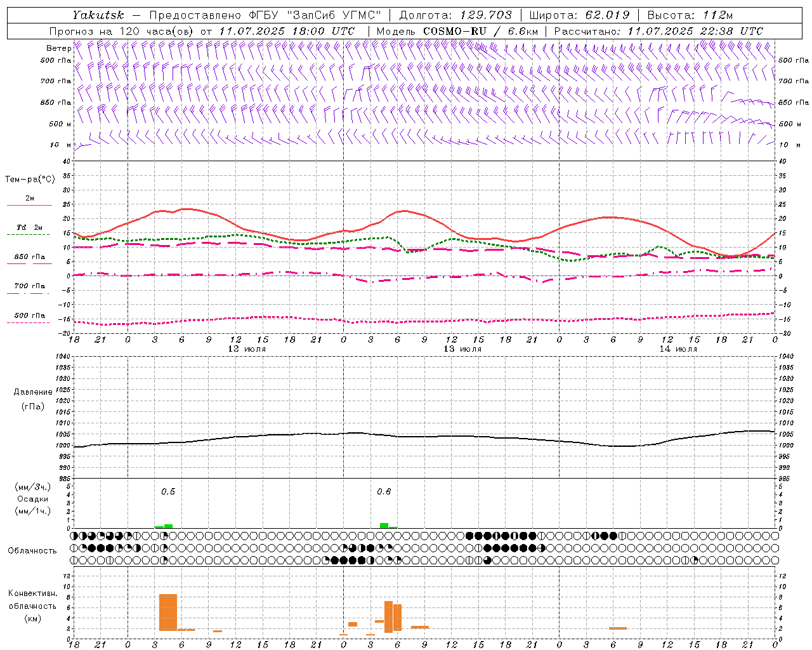This screenshot has height=650, width=812.
Task: Click the 0.6 precipitation amount value
Action: (384, 492)
